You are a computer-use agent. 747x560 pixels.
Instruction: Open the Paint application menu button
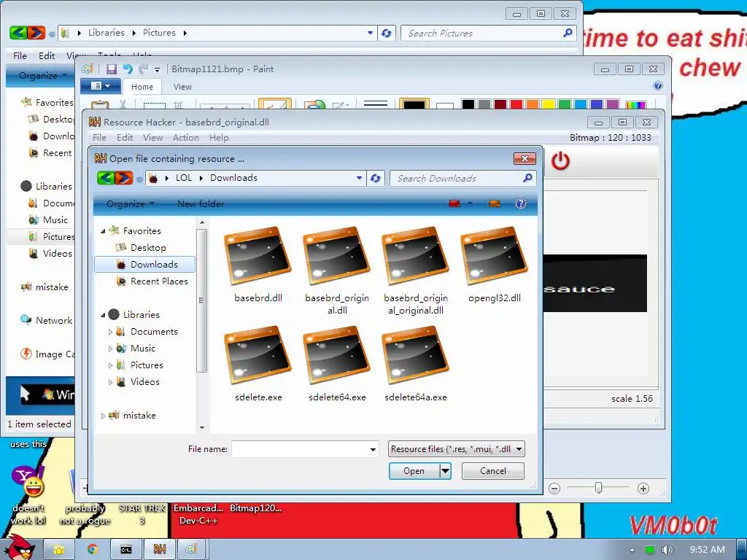[100, 86]
